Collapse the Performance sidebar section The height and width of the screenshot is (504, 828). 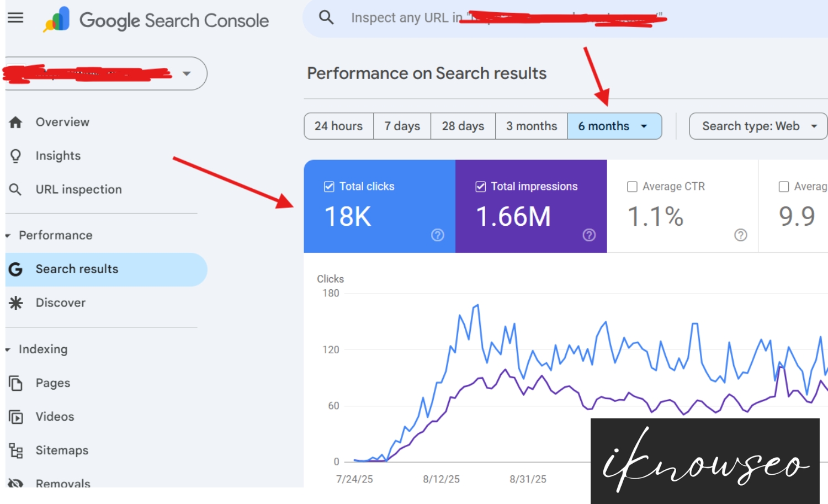(8, 235)
